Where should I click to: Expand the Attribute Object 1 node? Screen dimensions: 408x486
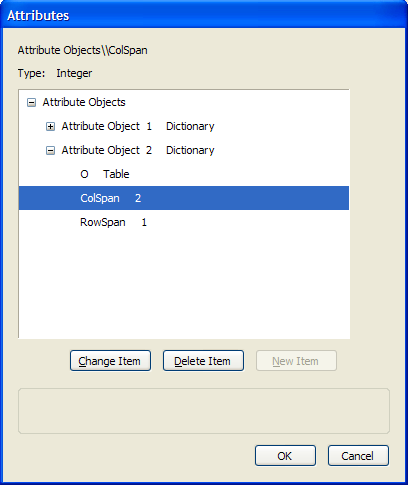pyautogui.click(x=50, y=127)
